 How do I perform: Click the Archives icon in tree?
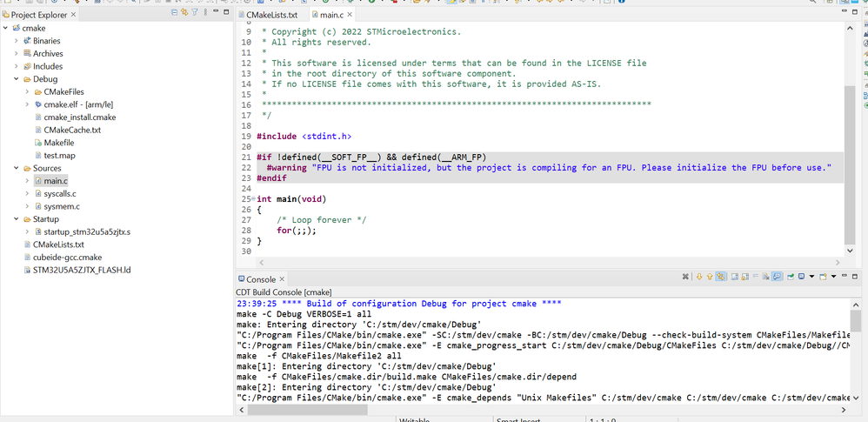[27, 54]
